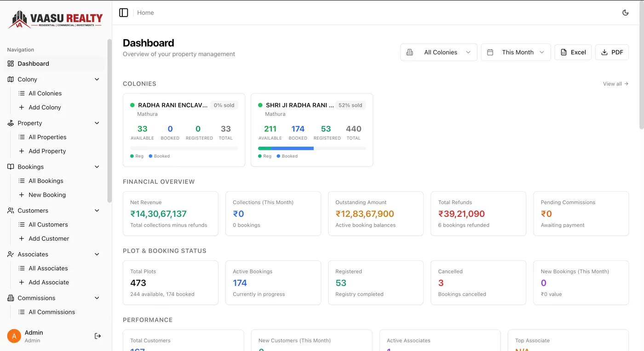Click the Dashboard grid icon
The height and width of the screenshot is (351, 644).
[x=11, y=64]
